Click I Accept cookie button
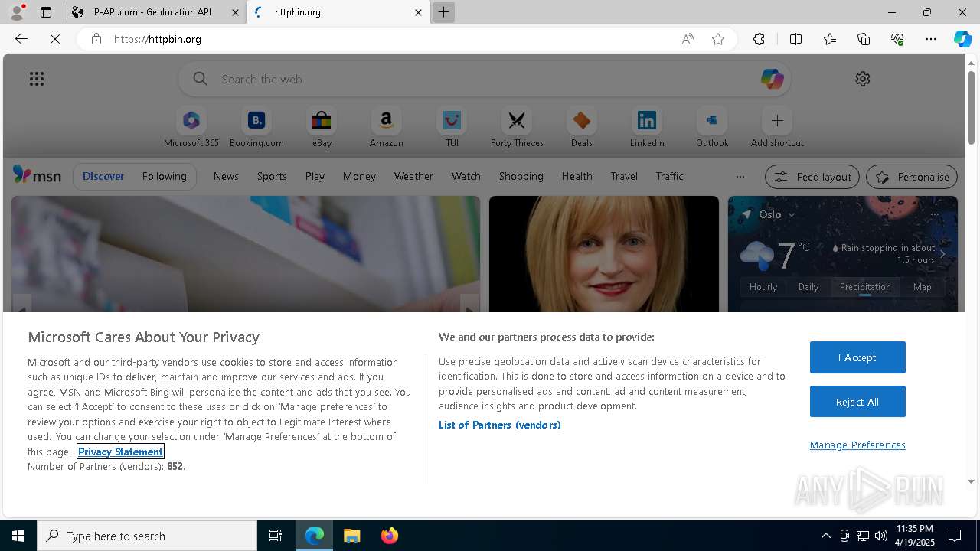 (857, 357)
